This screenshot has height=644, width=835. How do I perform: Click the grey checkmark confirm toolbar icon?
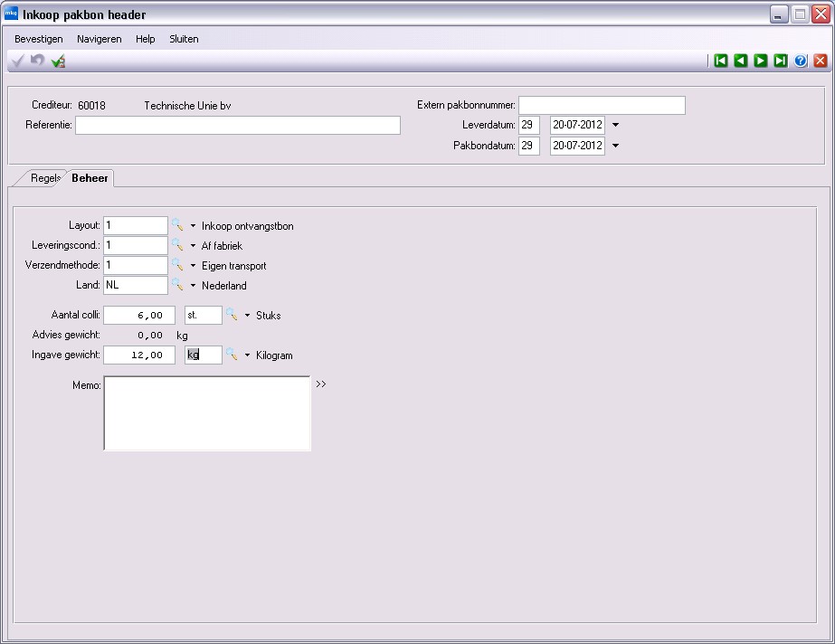(17, 61)
